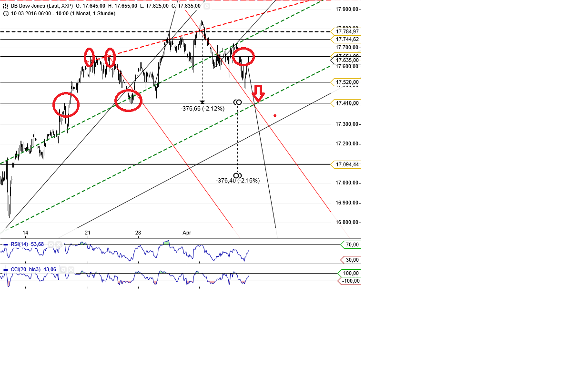Click the 17.300,00 price axis tick
This screenshot has width=588, height=387.
point(347,124)
